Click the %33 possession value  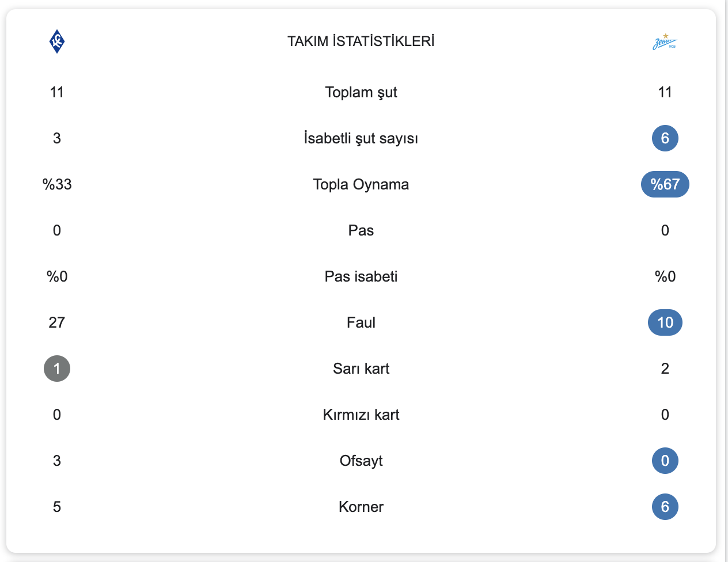pos(57,184)
